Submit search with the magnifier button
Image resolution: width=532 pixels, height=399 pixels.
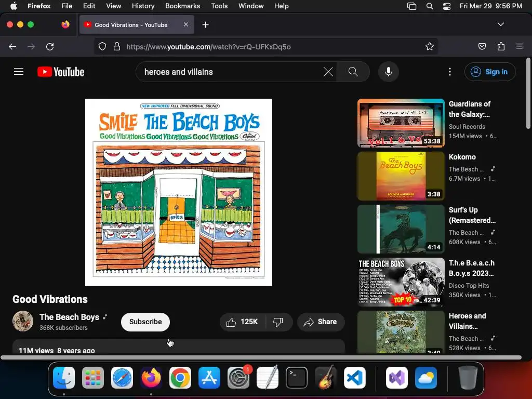[353, 72]
